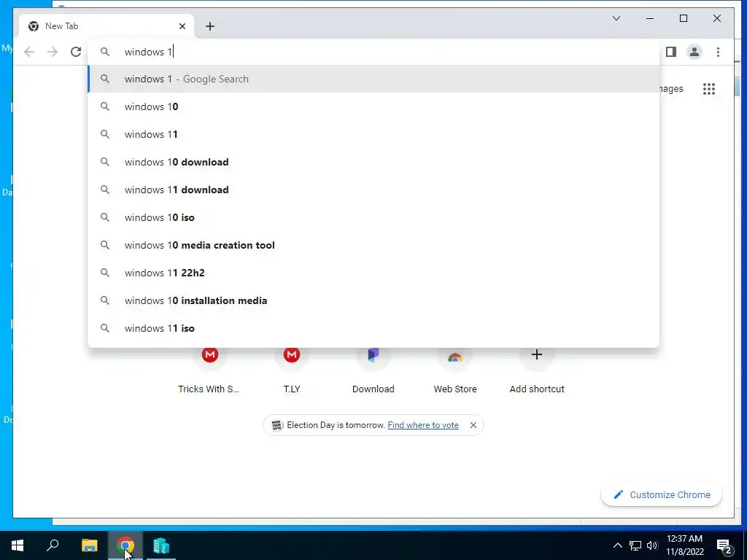This screenshot has width=747, height=560.
Task: Select 'windows 11 iso' suggestion
Action: 374,328
